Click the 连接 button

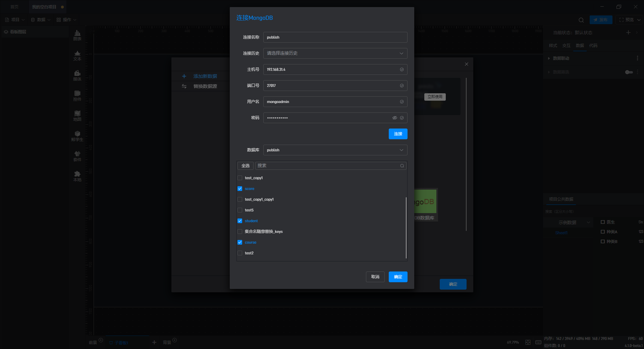[398, 134]
